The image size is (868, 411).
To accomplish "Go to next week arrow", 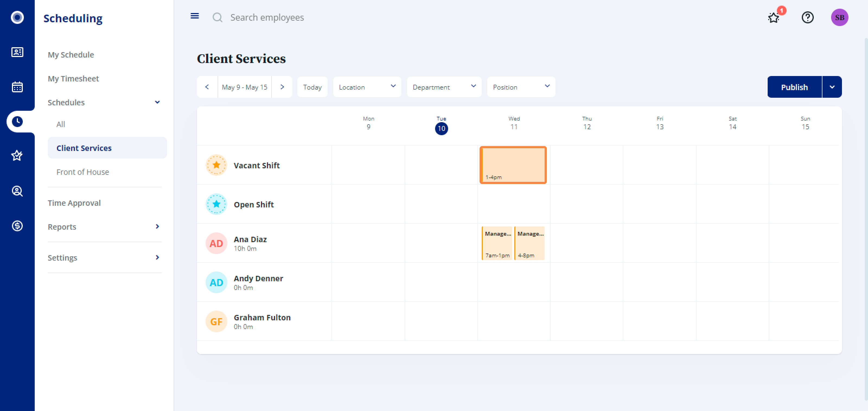I will point(282,87).
